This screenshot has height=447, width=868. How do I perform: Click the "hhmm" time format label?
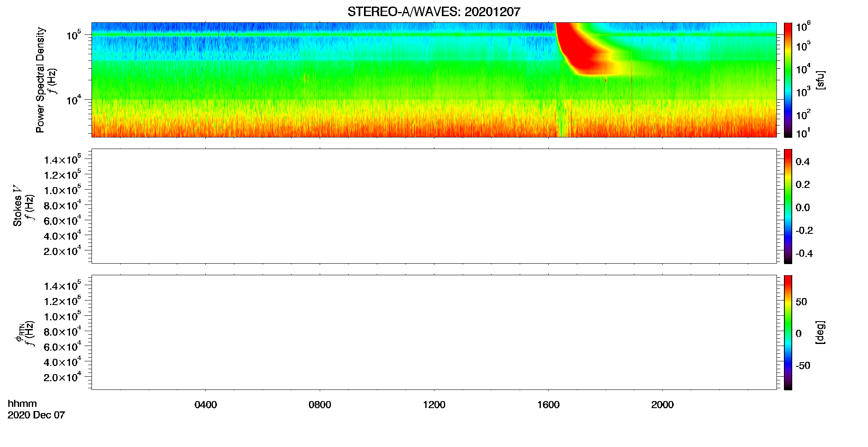click(22, 404)
